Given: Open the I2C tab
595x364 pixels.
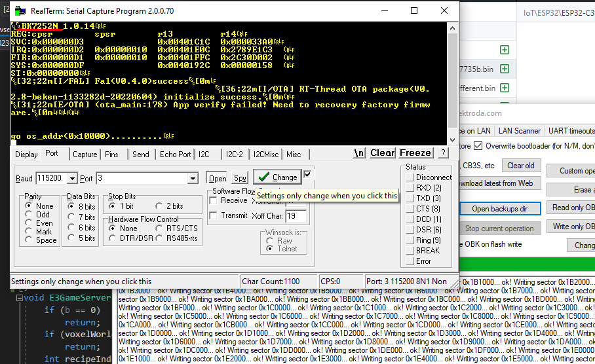Looking at the screenshot, I should 204,155.
